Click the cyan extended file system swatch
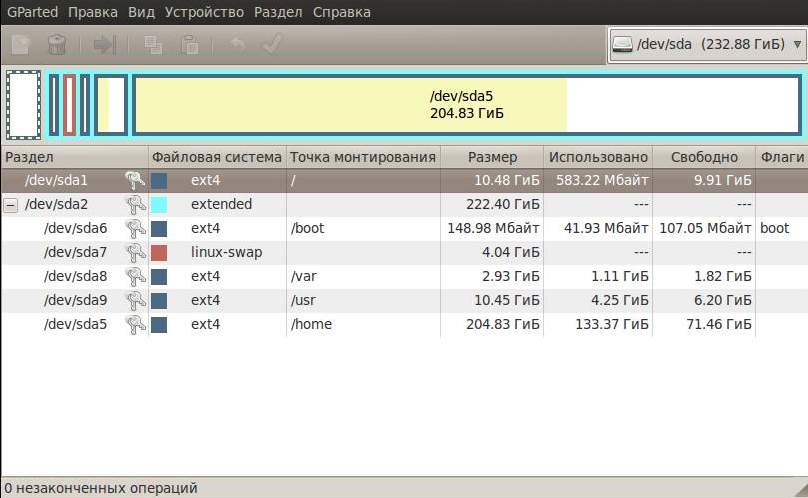Screen dimensions: 808x498 [159, 204]
